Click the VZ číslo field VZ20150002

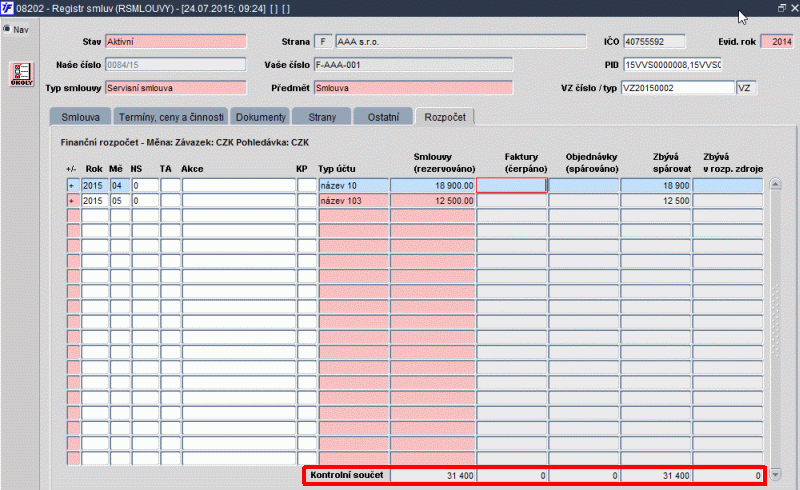click(677, 88)
